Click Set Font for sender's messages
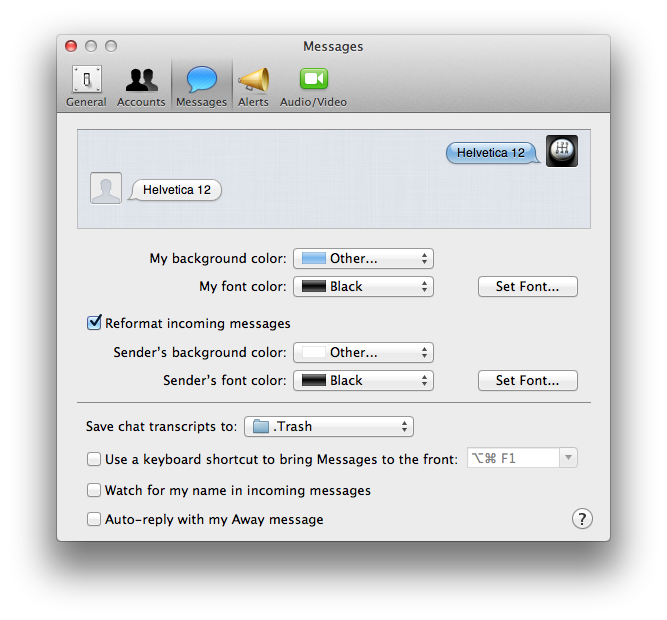 point(527,381)
